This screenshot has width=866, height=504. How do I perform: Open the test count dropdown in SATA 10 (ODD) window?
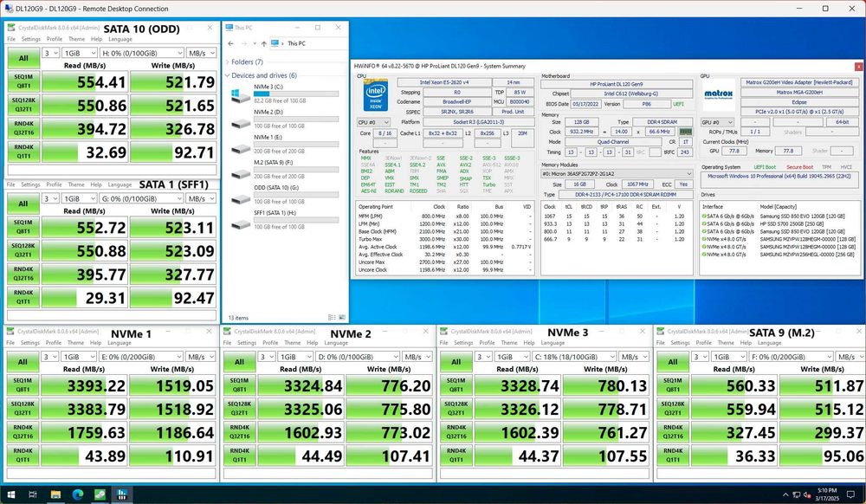(51, 53)
